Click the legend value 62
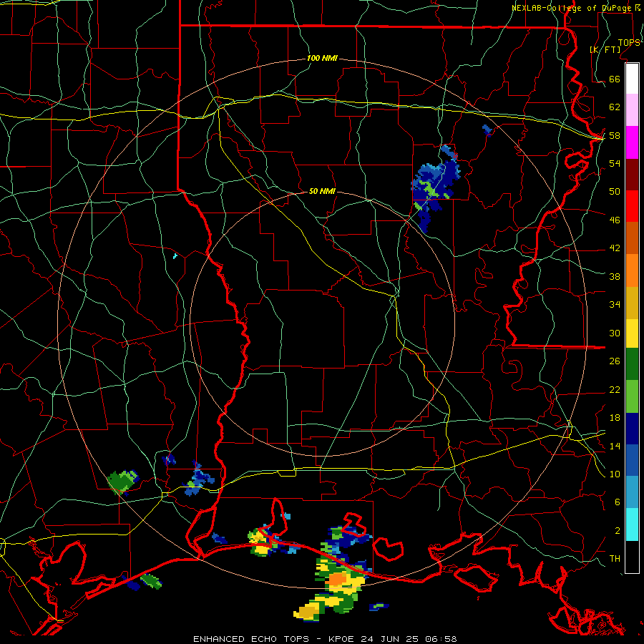The width and height of the screenshot is (644, 644). click(x=615, y=107)
